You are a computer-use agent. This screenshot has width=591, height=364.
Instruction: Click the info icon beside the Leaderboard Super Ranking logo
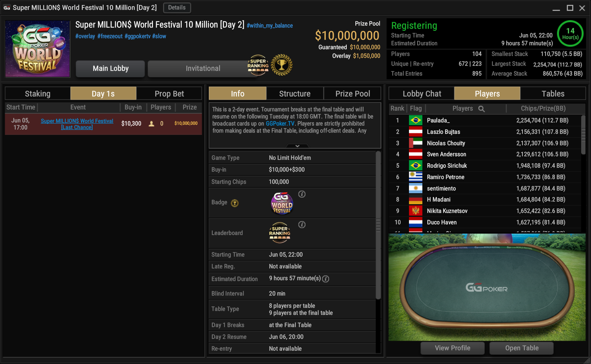pyautogui.click(x=302, y=225)
